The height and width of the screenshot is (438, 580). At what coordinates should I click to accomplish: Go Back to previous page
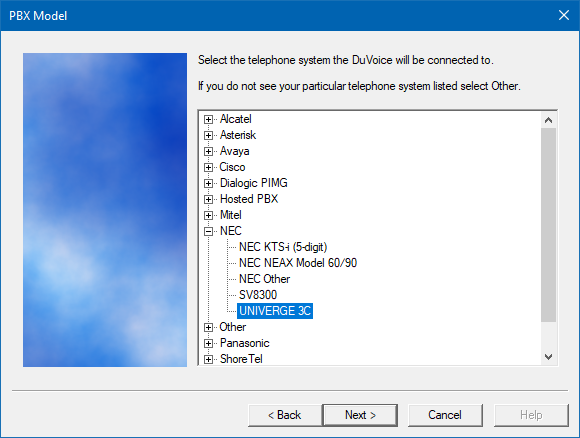pos(284,415)
